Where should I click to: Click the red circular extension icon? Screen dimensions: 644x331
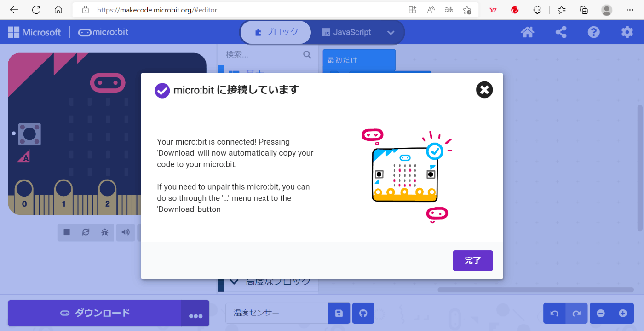point(515,10)
